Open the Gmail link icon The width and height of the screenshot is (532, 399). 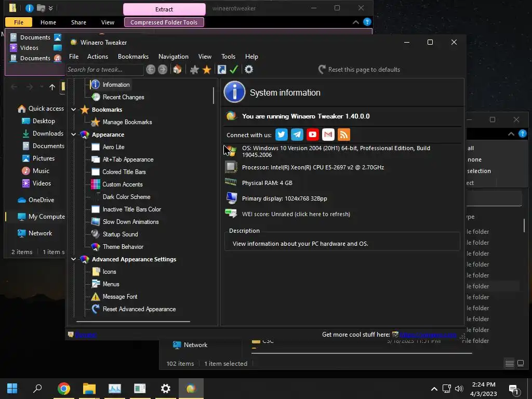coord(328,135)
